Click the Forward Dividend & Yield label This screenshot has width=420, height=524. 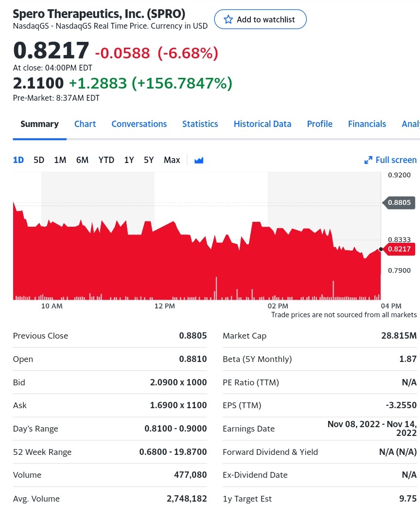270,452
